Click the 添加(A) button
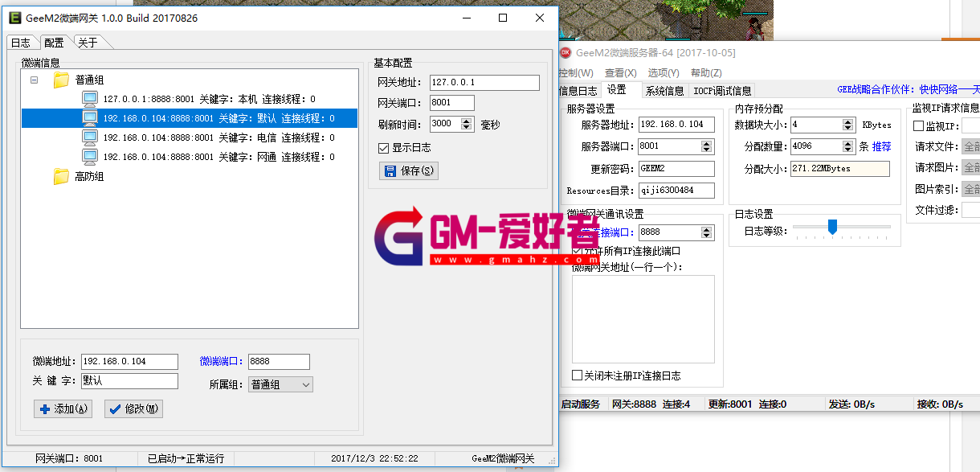Screen dimensions: 980x472 [63, 408]
